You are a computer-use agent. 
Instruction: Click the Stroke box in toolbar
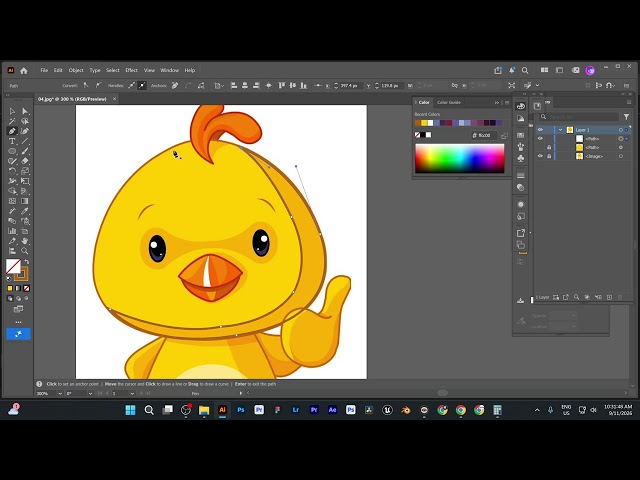click(21, 273)
